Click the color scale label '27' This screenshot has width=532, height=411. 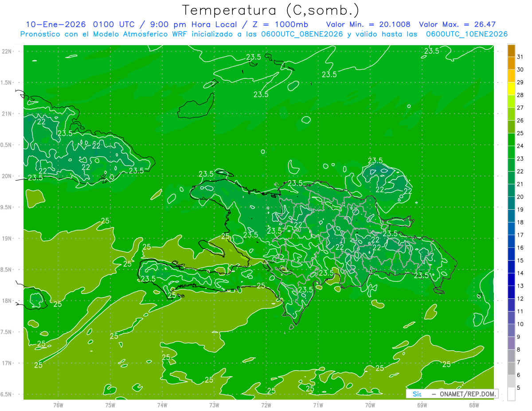click(x=520, y=108)
